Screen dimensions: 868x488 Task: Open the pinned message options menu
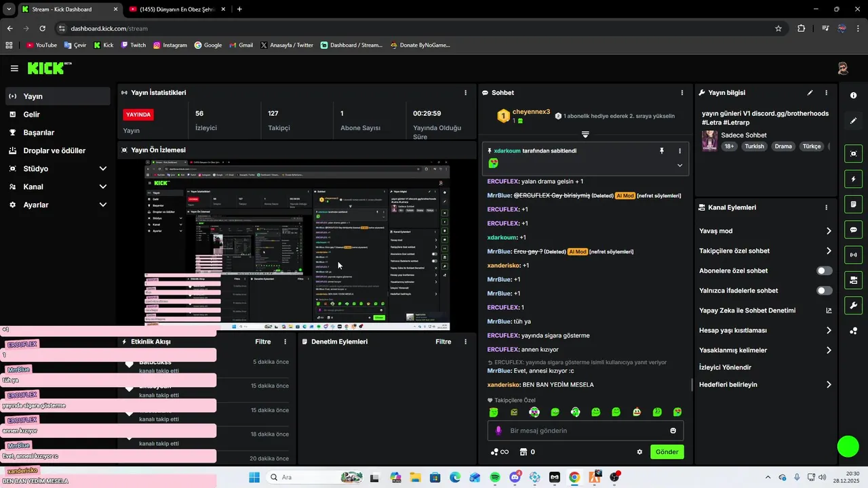pos(679,150)
